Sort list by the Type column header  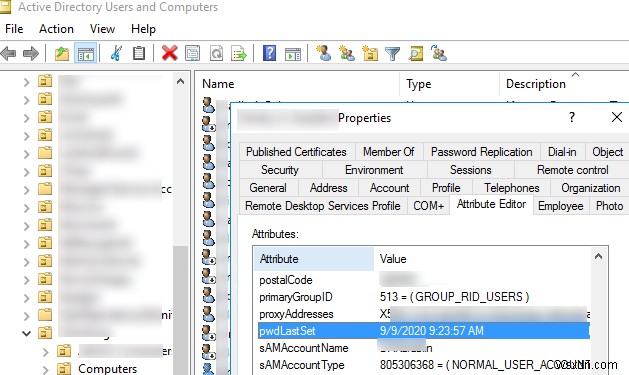tap(450, 84)
